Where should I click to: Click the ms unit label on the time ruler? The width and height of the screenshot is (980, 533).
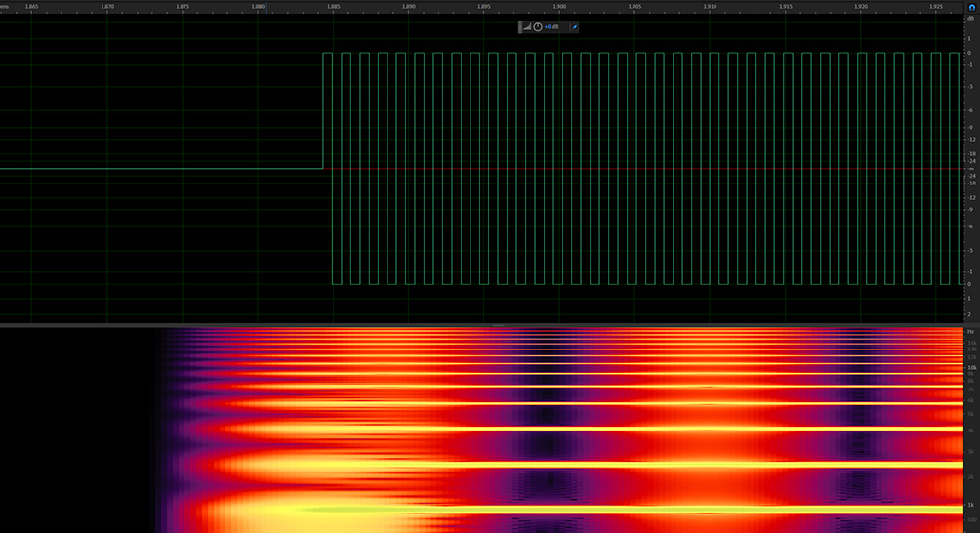[5, 6]
